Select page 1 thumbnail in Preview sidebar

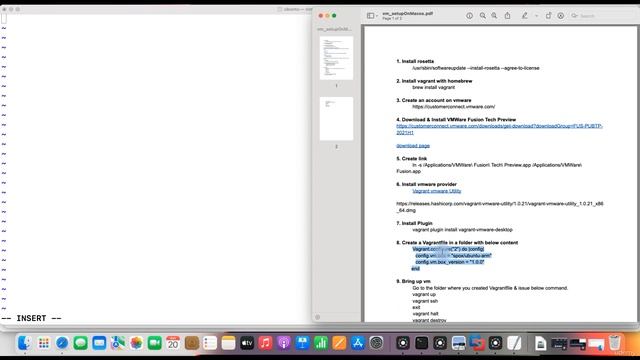point(336,58)
